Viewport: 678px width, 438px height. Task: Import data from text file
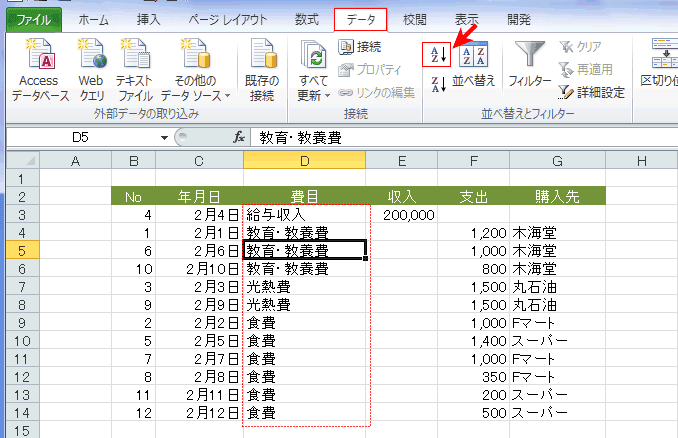coord(134,70)
